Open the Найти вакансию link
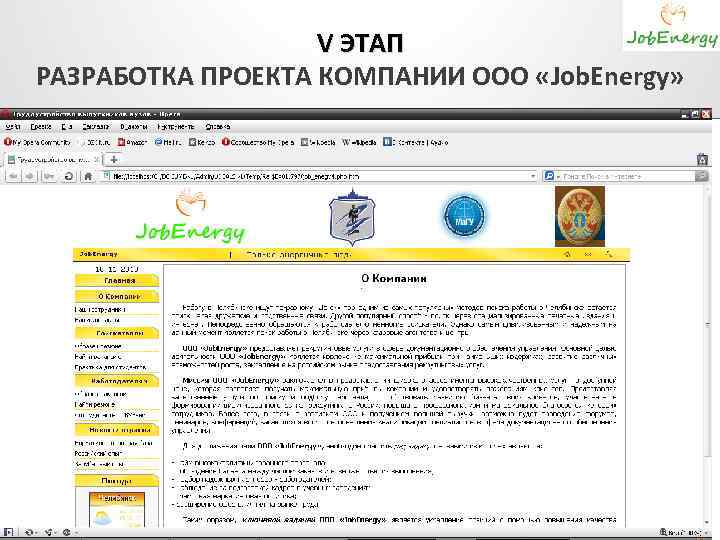The image size is (720, 540). coord(98,356)
